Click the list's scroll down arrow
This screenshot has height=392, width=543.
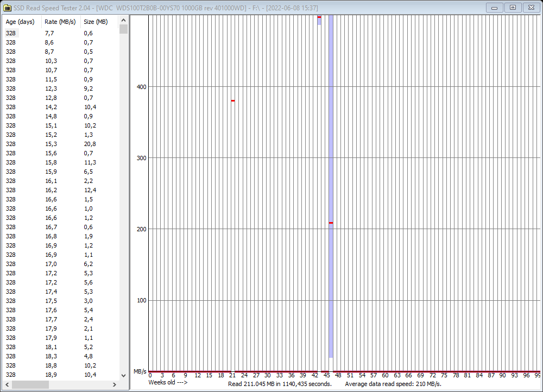click(123, 375)
